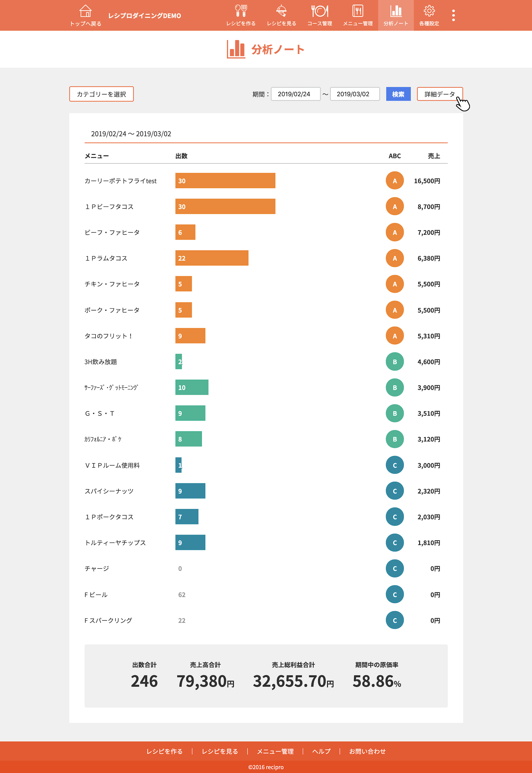The width and height of the screenshot is (532, 773).
Task: Open the カテゴリーを選択 category selector
Action: [x=101, y=94]
